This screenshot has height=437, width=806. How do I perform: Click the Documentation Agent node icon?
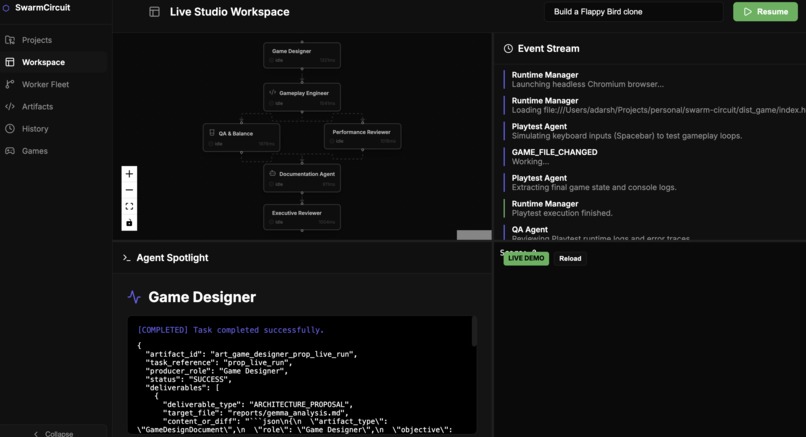point(272,174)
